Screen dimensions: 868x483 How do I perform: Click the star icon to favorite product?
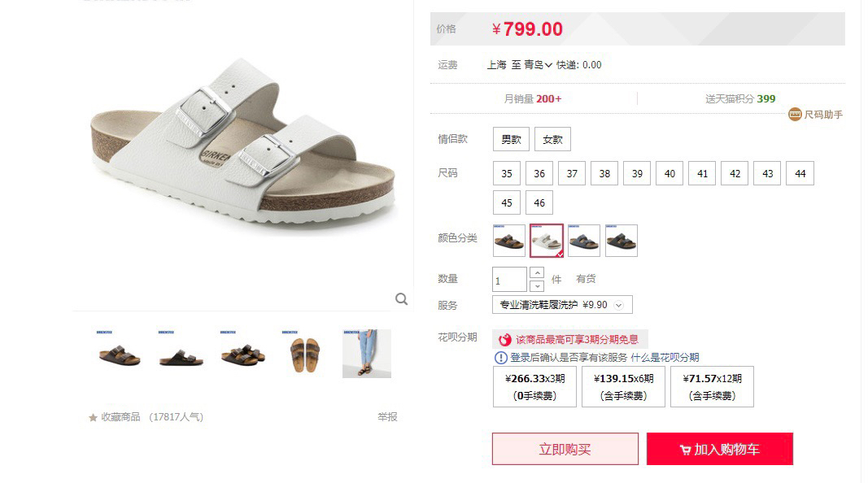[93, 417]
